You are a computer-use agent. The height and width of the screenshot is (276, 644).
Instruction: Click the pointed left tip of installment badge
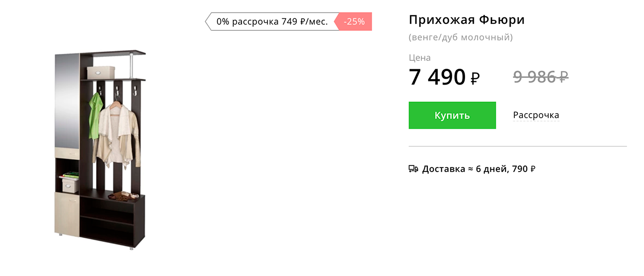pos(208,22)
